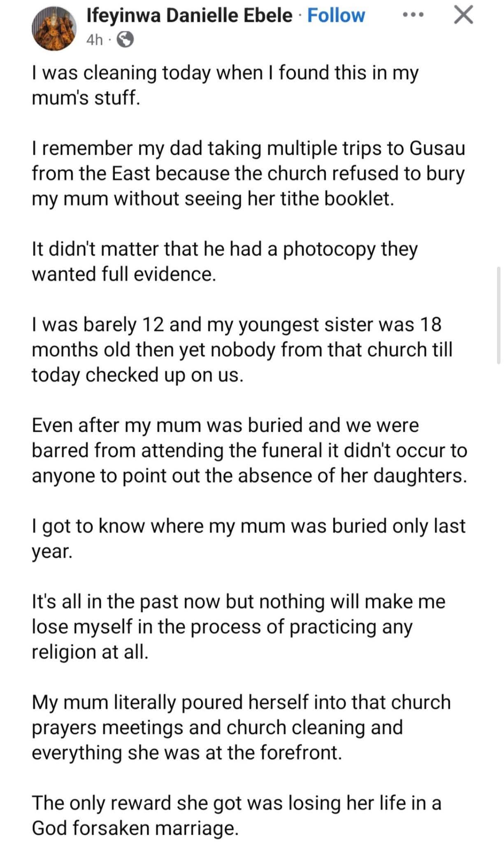Image resolution: width=504 pixels, height=843 pixels.
Task: Click the paragraph starting "It didn't matter"
Action: point(225,261)
